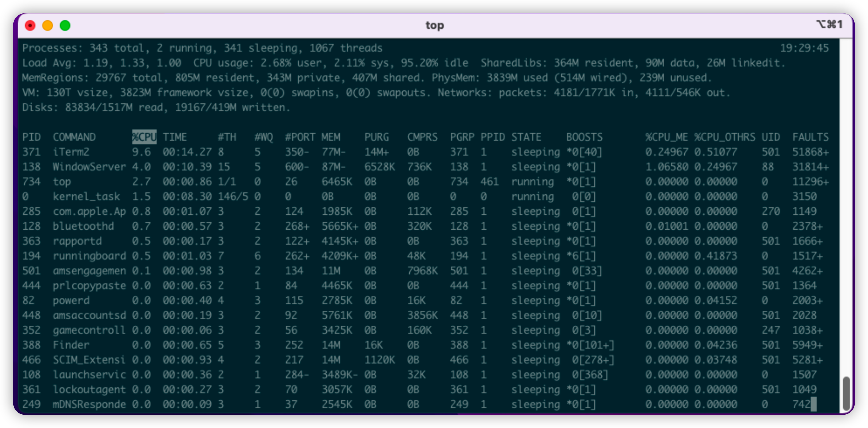Click the red close traffic light
868x428 pixels.
coord(30,25)
